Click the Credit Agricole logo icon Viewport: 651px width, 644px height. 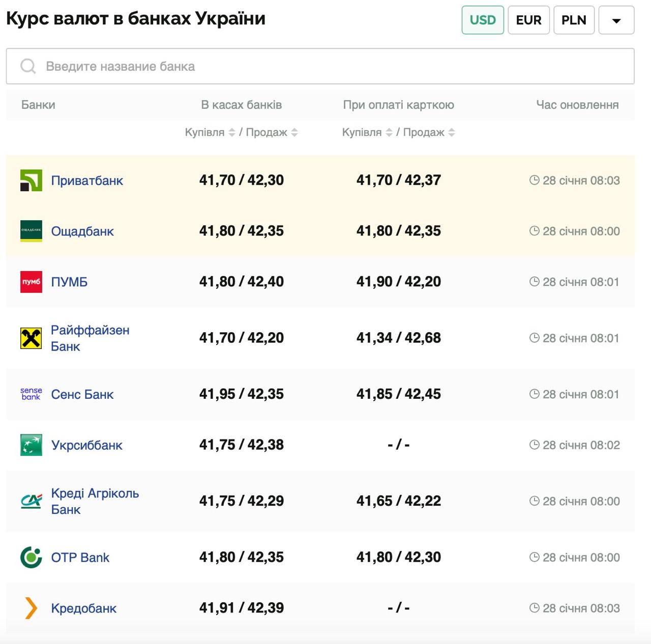click(31, 501)
